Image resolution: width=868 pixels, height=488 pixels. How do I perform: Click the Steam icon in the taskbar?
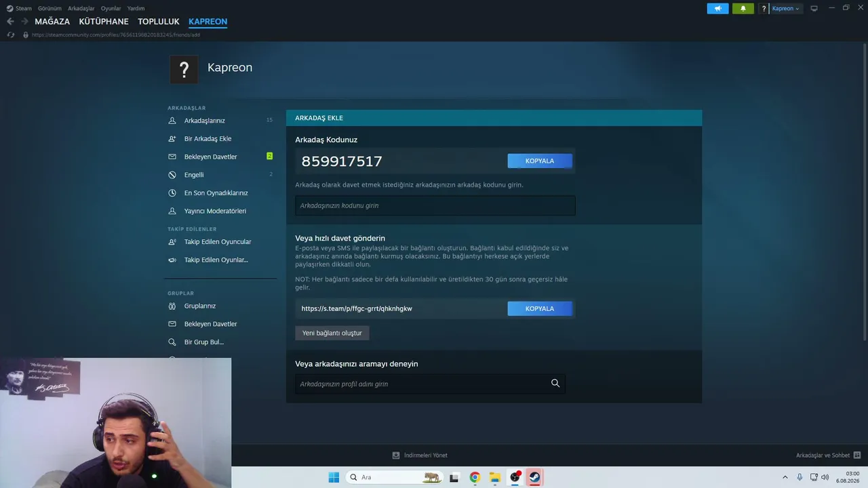[534, 477]
